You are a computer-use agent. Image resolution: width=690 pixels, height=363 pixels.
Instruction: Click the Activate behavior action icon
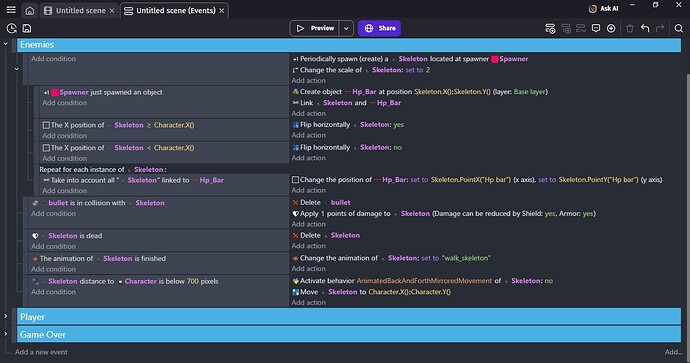(x=296, y=281)
